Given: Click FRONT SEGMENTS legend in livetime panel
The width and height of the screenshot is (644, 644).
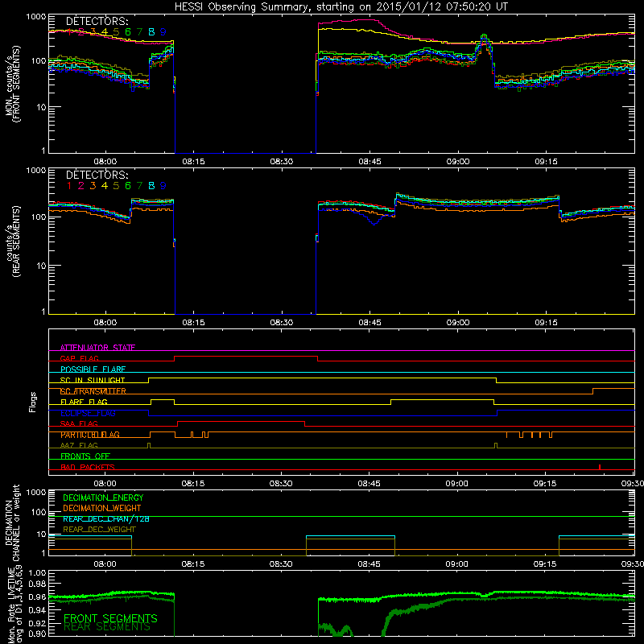Looking at the screenshot, I should 110,618.
